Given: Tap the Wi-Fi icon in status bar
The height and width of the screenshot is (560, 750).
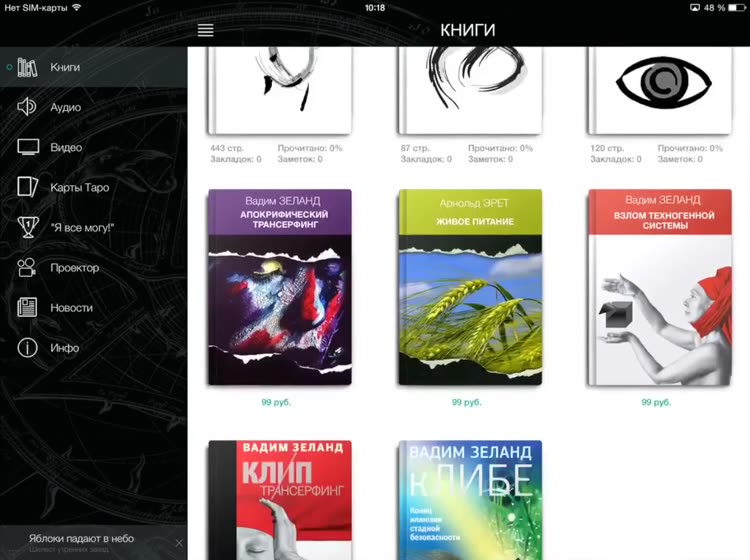Looking at the screenshot, I should coord(77,7).
